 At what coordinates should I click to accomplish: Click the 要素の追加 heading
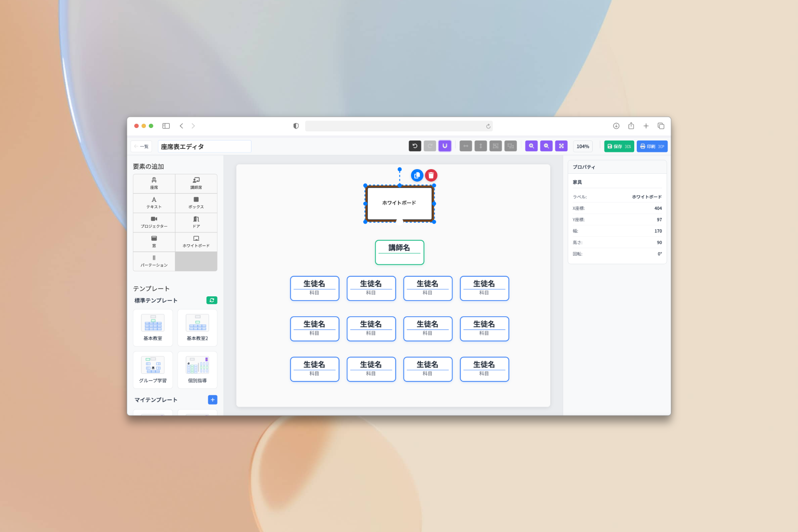click(148, 166)
